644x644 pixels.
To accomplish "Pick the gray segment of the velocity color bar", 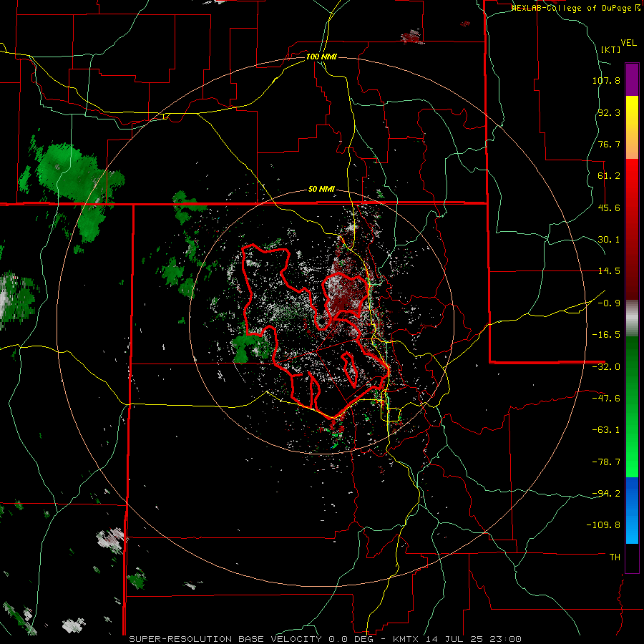I will [632, 318].
